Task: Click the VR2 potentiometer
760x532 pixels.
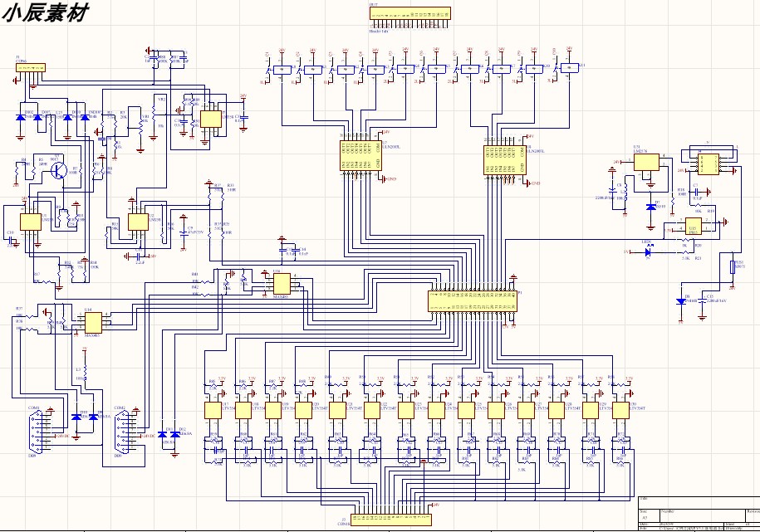Action: 154,114
